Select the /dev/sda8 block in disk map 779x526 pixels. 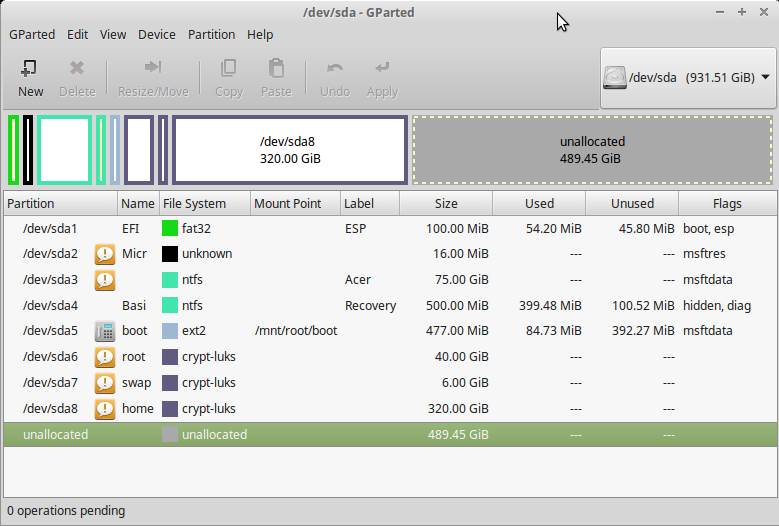(x=290, y=150)
